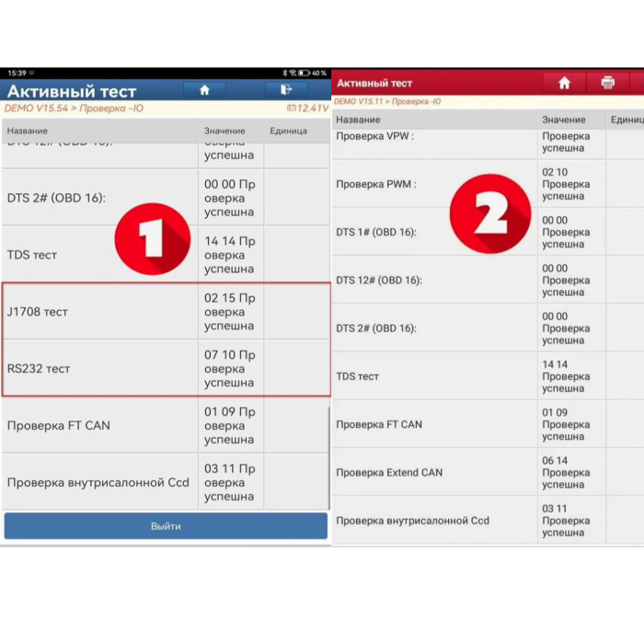Select the Проверка PWM row

tap(488, 184)
